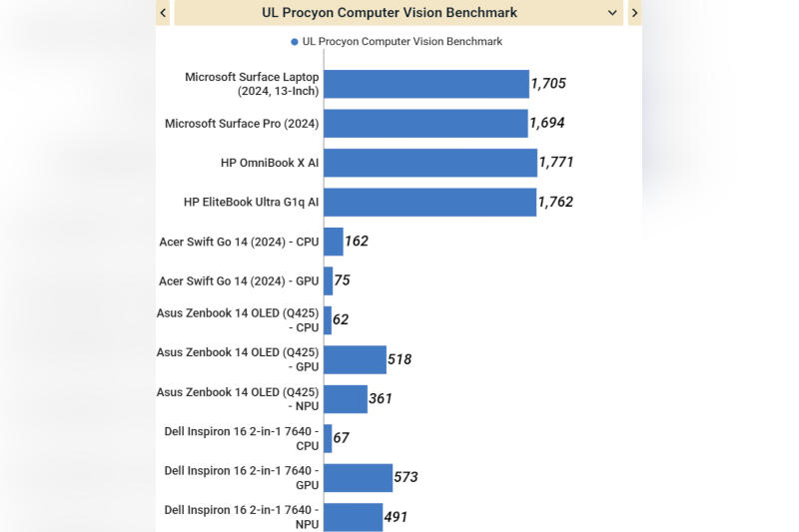Image resolution: width=799 pixels, height=532 pixels.
Task: Click the Asus Zenbook 14 OLED GPU bar
Action: (x=355, y=359)
